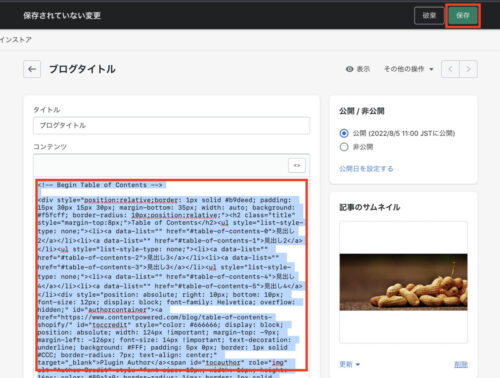The width and height of the screenshot is (500, 378).
Task: Go back with the left arrow button
Action: pos(32,69)
